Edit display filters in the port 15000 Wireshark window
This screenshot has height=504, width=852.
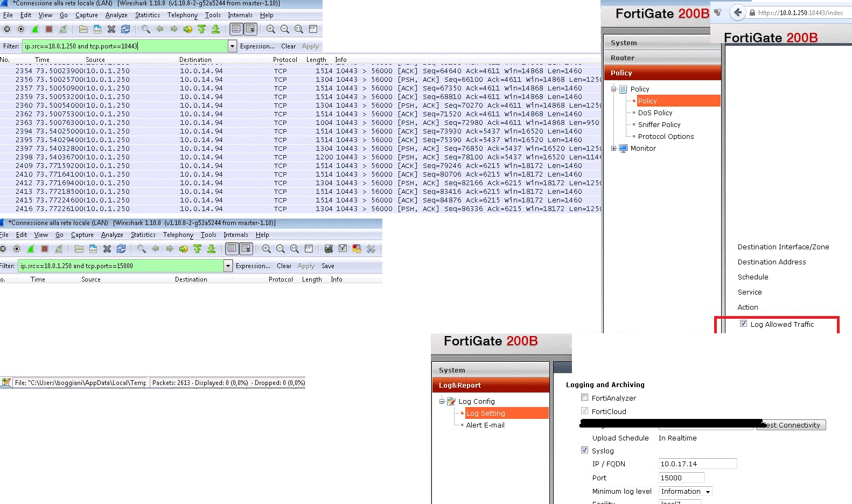343,249
